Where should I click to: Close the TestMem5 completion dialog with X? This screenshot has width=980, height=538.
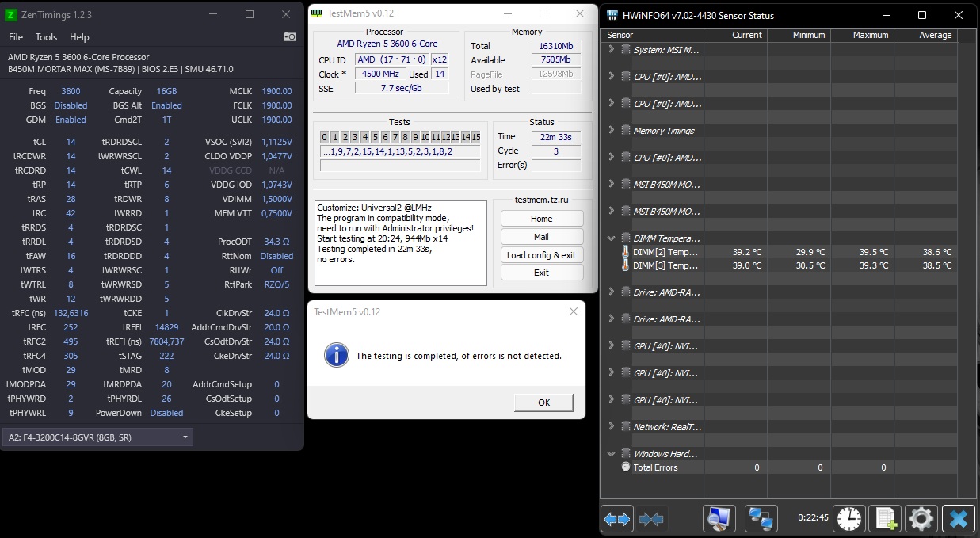pyautogui.click(x=574, y=312)
